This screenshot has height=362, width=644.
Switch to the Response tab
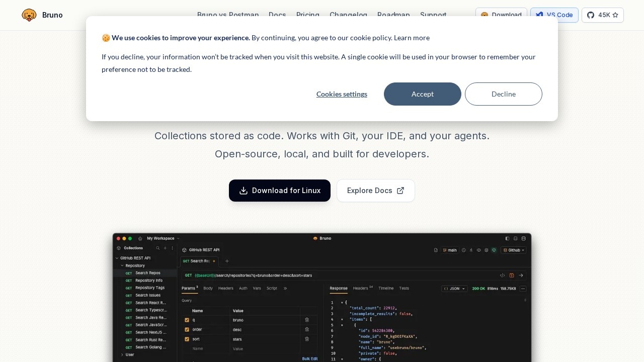coord(339,288)
